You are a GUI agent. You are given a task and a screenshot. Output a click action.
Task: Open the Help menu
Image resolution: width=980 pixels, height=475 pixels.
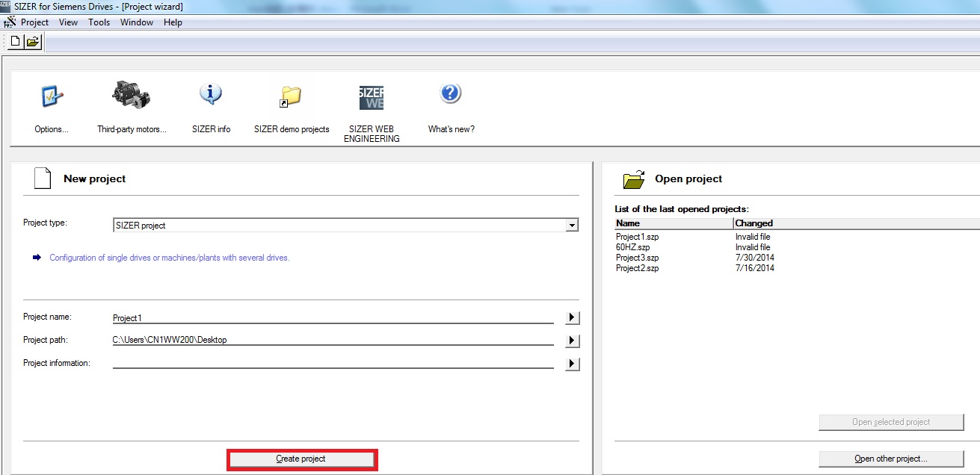click(x=173, y=22)
